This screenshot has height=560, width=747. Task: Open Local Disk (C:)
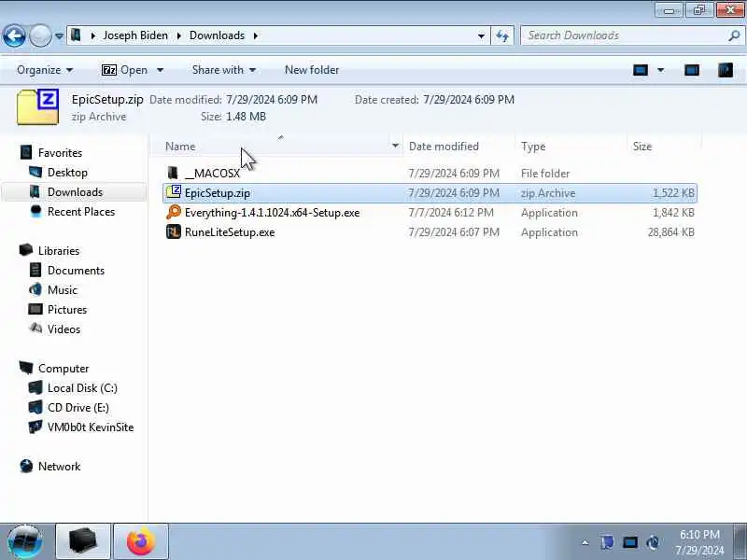coord(82,388)
